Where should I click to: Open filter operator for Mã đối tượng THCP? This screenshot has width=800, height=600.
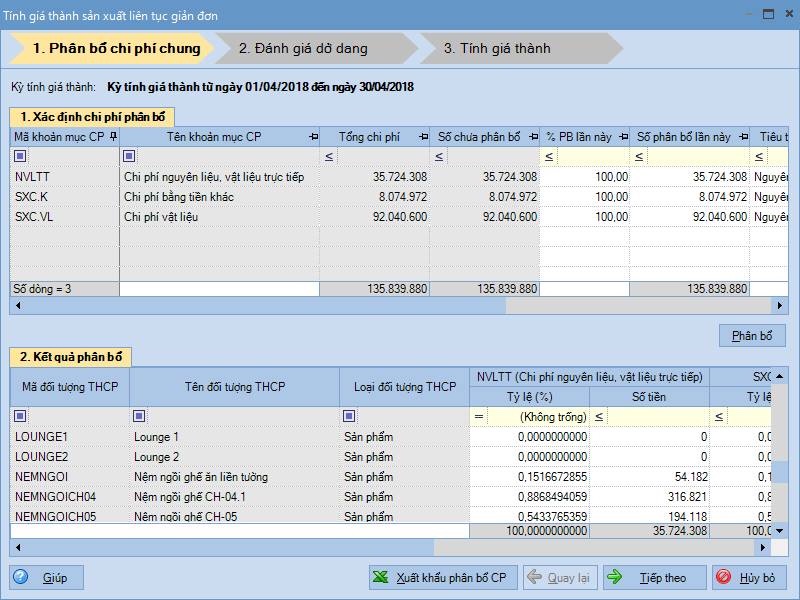pyautogui.click(x=20, y=416)
